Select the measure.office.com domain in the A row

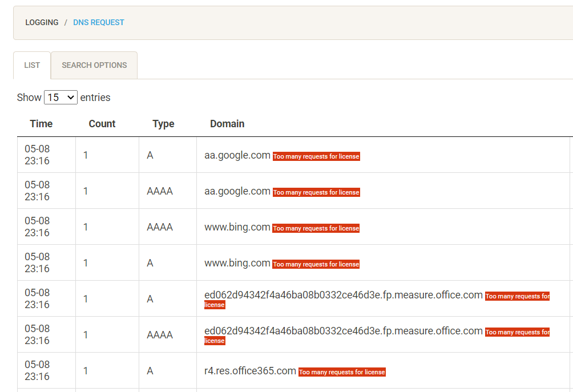[x=343, y=295]
